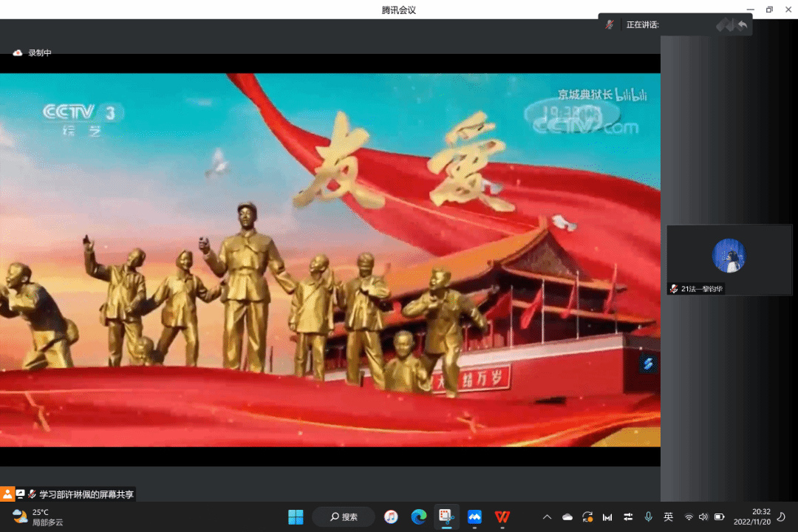Click the 学习部许琳佩的屏幕共享 label
This screenshot has height=532, width=798.
point(86,494)
